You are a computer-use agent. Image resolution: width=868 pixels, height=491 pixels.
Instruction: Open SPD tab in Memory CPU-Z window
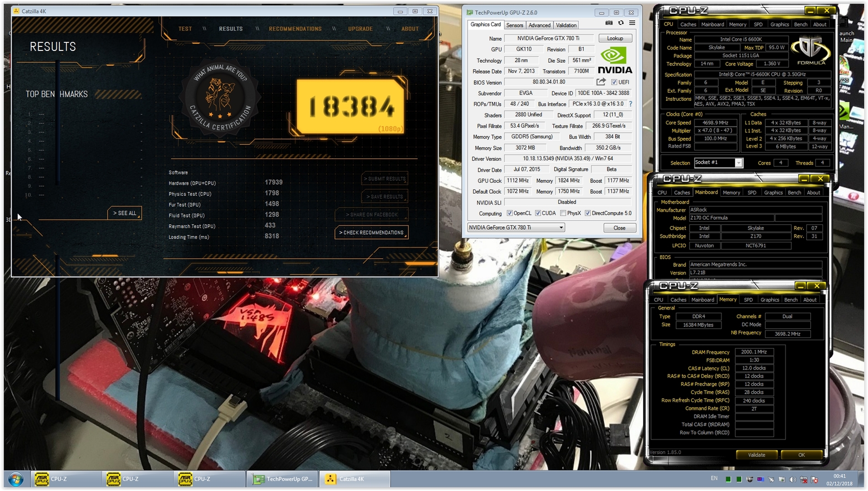point(748,300)
